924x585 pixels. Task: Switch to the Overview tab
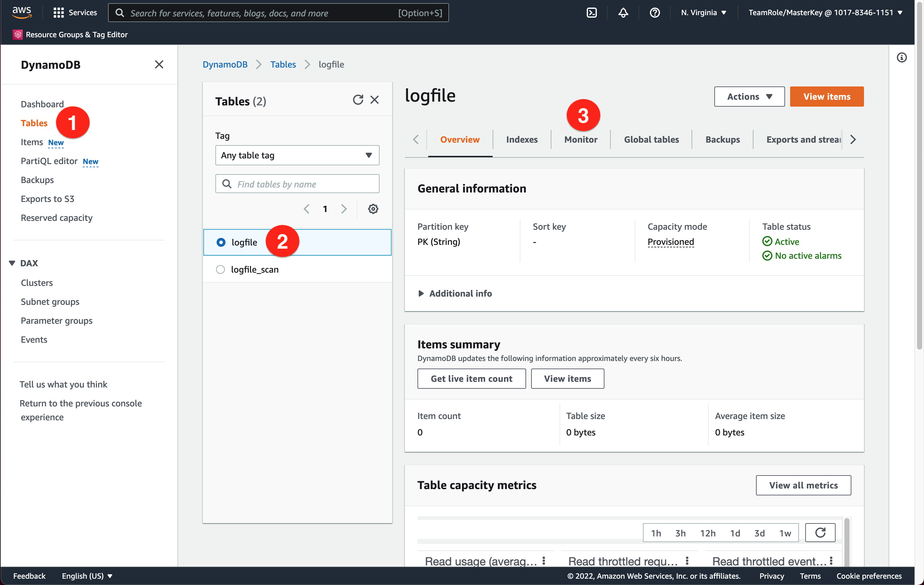(460, 139)
